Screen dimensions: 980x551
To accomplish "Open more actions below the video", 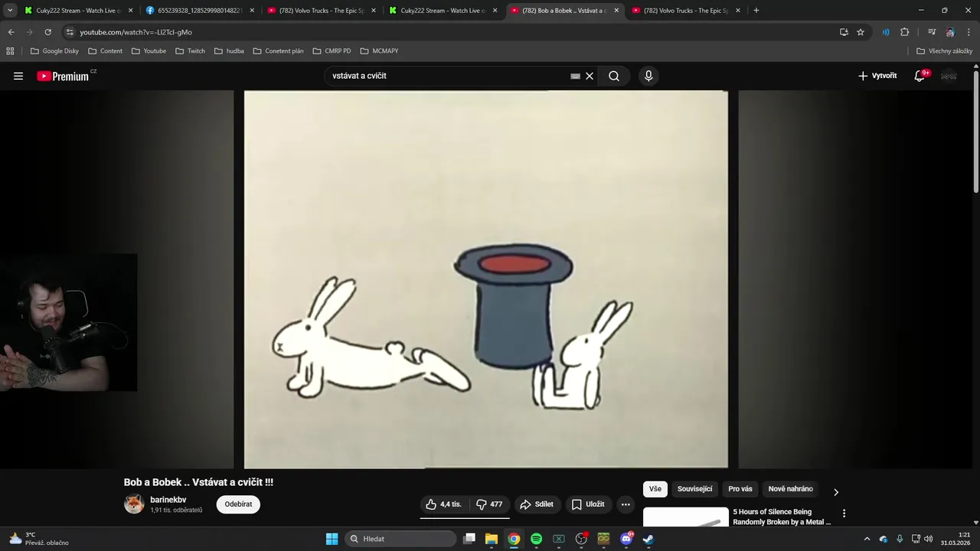I will click(626, 504).
